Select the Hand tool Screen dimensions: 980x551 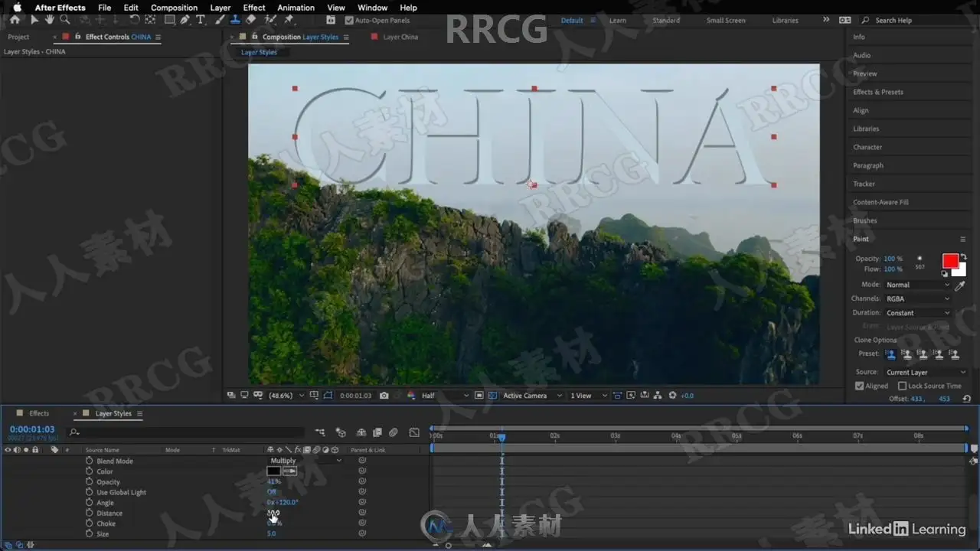point(50,20)
